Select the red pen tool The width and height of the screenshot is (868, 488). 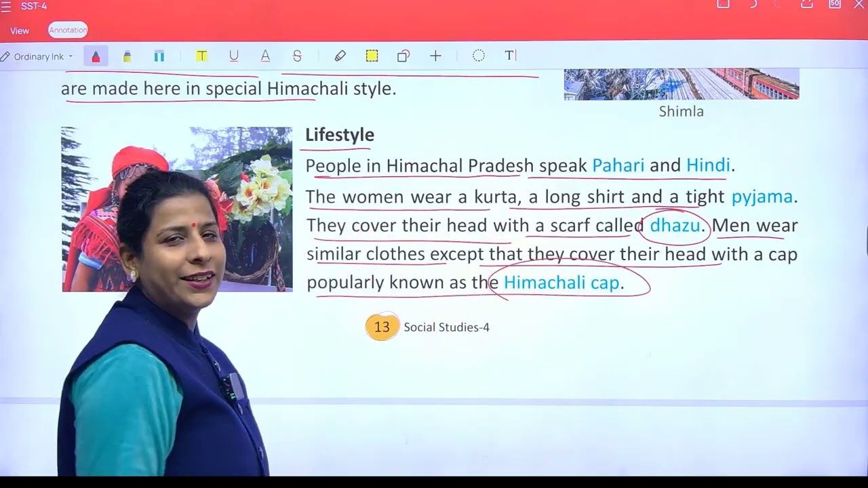pyautogui.click(x=96, y=56)
